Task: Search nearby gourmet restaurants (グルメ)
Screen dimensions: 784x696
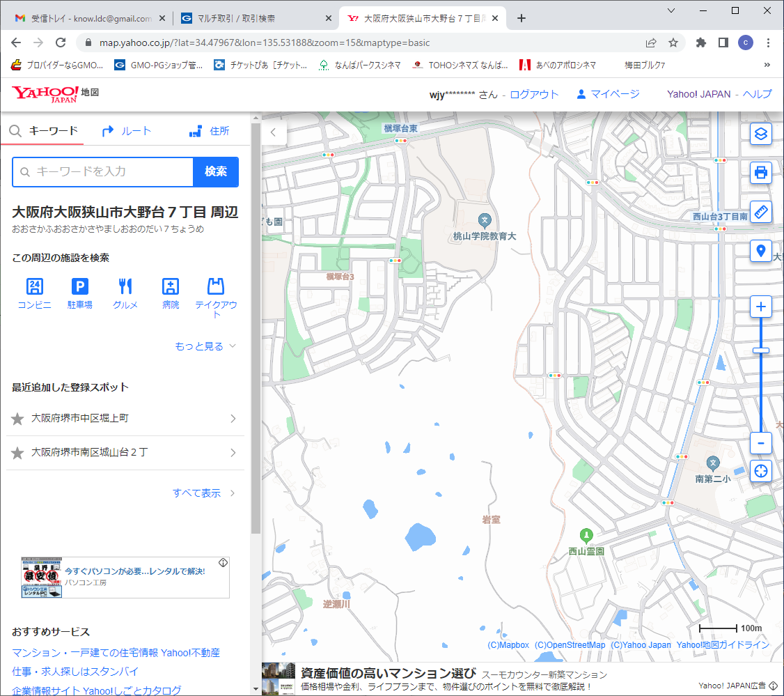Action: click(x=125, y=293)
